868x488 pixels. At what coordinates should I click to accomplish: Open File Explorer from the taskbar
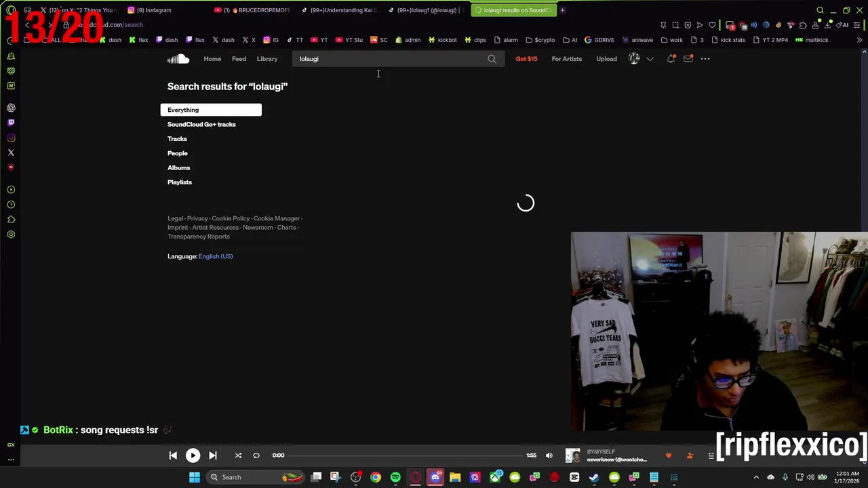pyautogui.click(x=455, y=477)
